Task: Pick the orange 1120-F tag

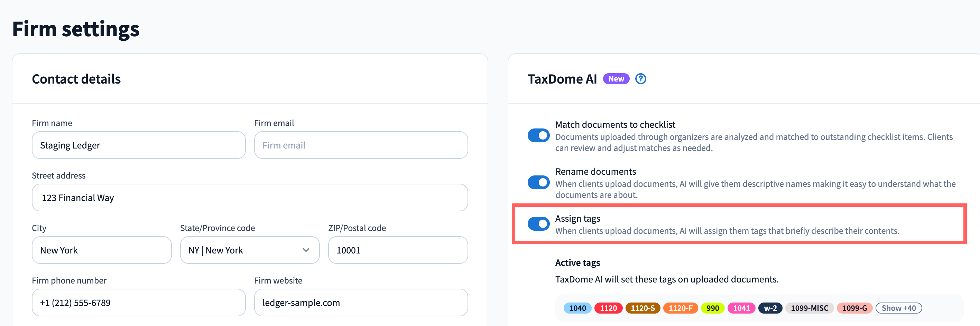Action: tap(680, 308)
